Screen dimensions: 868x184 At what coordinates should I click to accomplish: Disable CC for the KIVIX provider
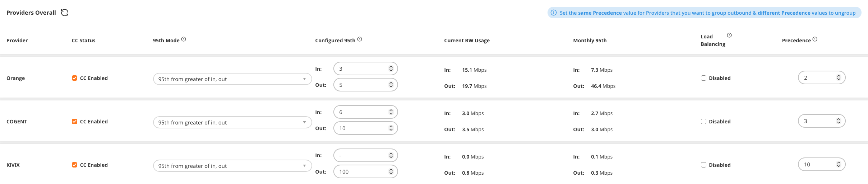coord(75,165)
